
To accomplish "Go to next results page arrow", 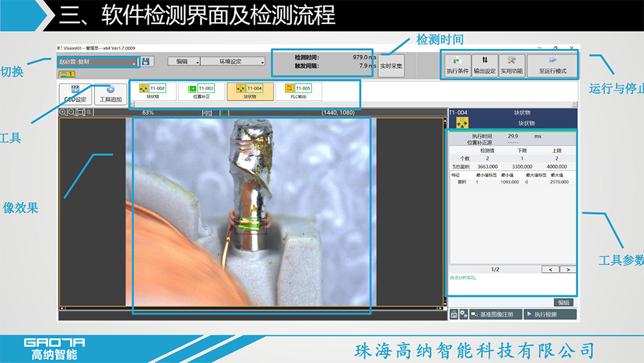I will [567, 270].
